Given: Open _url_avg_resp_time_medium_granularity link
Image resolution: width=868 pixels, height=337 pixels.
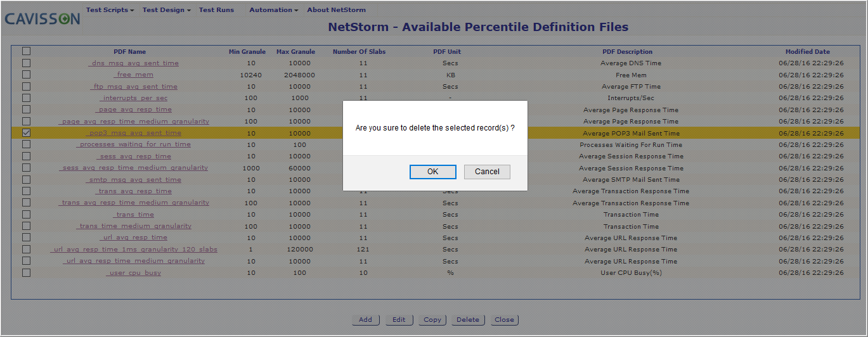Looking at the screenshot, I should point(133,261).
